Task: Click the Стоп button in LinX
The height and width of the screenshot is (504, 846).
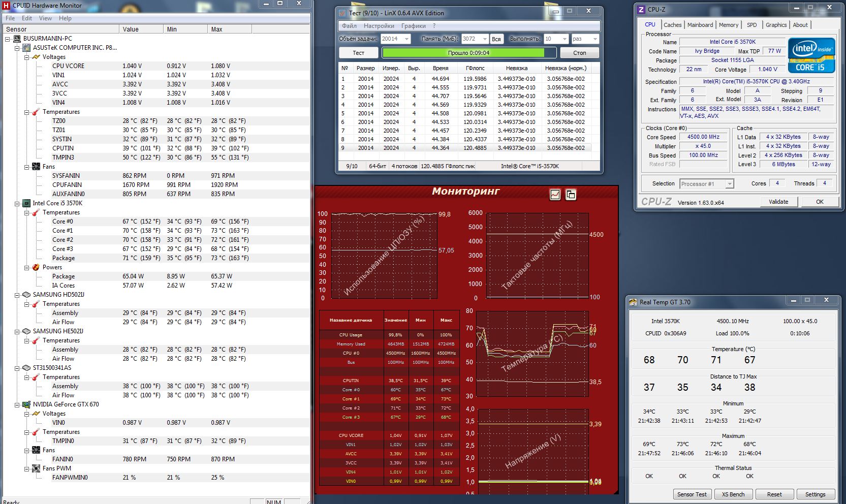Action: [x=579, y=53]
